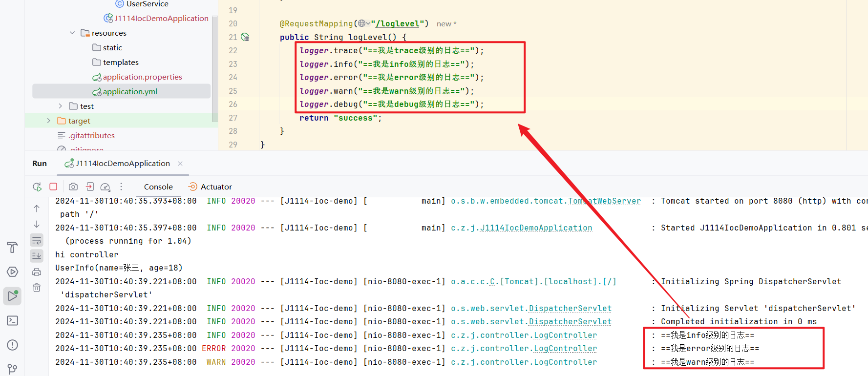Click the logger.debug statement on line 26
Viewport: 868px width, 376px height.
tap(391, 104)
